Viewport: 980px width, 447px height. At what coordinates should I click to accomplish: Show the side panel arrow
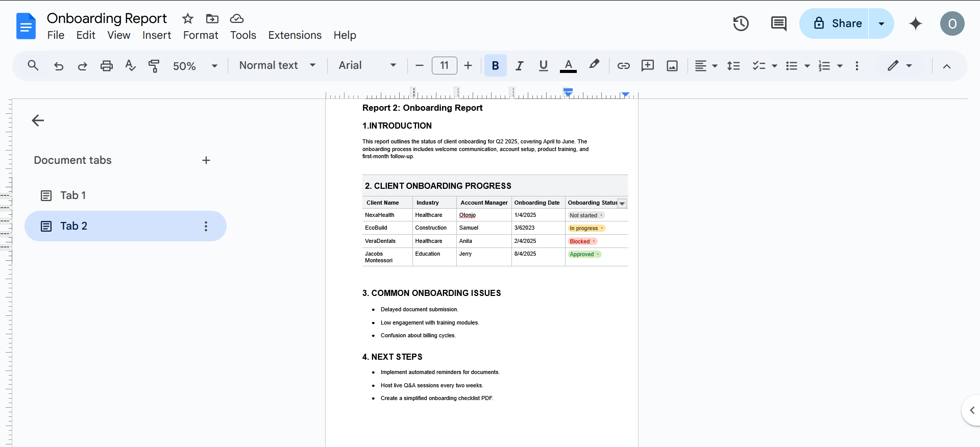(971, 410)
